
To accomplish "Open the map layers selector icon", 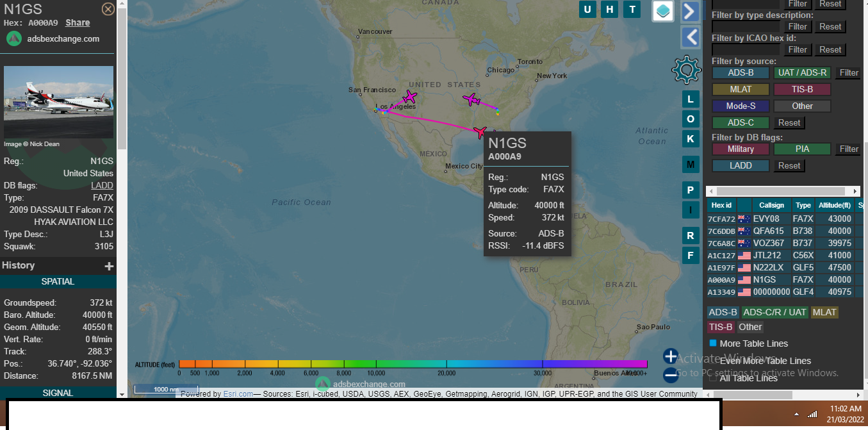I will tap(663, 10).
